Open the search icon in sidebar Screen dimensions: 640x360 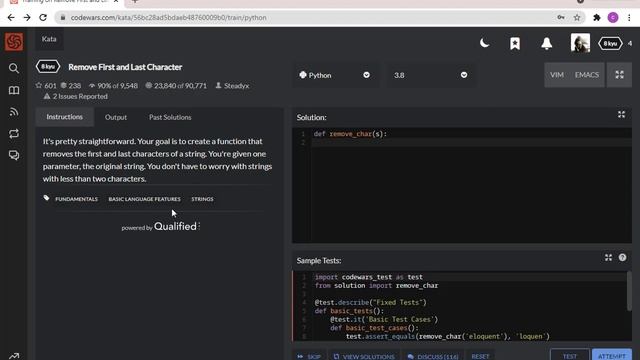14,68
